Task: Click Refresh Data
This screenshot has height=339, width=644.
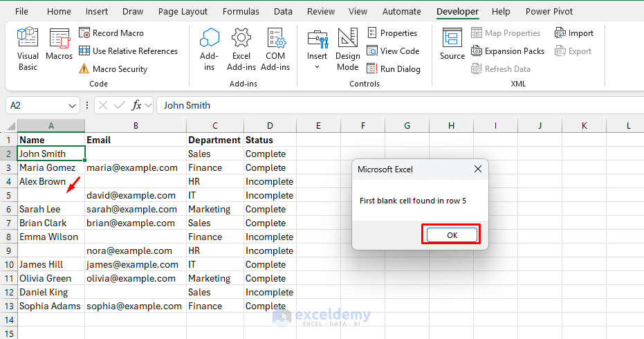Action: tap(501, 68)
